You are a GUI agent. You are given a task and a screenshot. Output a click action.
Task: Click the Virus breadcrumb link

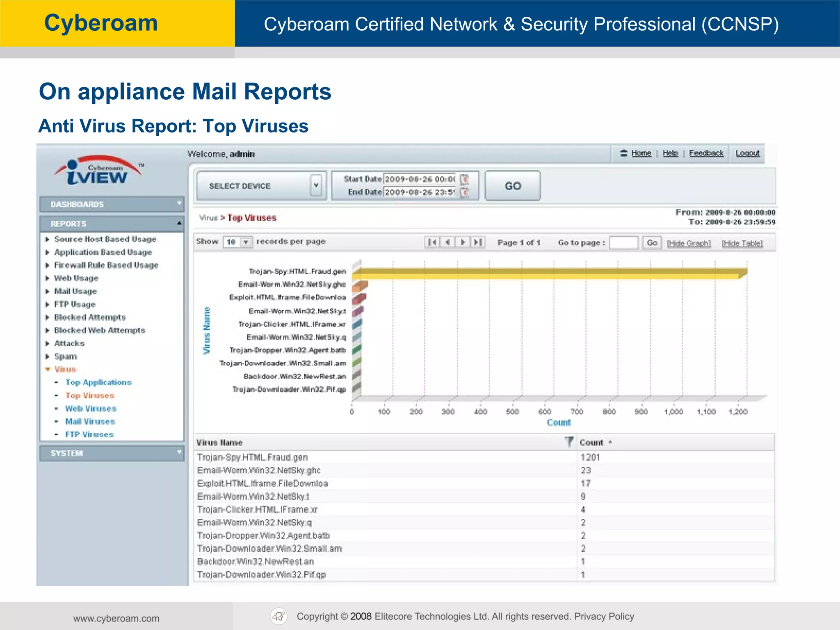pos(208,218)
